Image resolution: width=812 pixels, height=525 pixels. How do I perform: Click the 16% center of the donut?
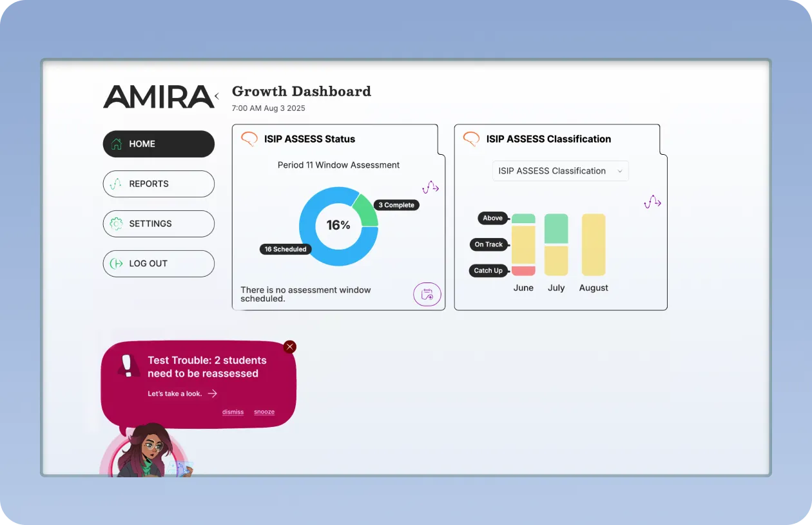tap(338, 225)
